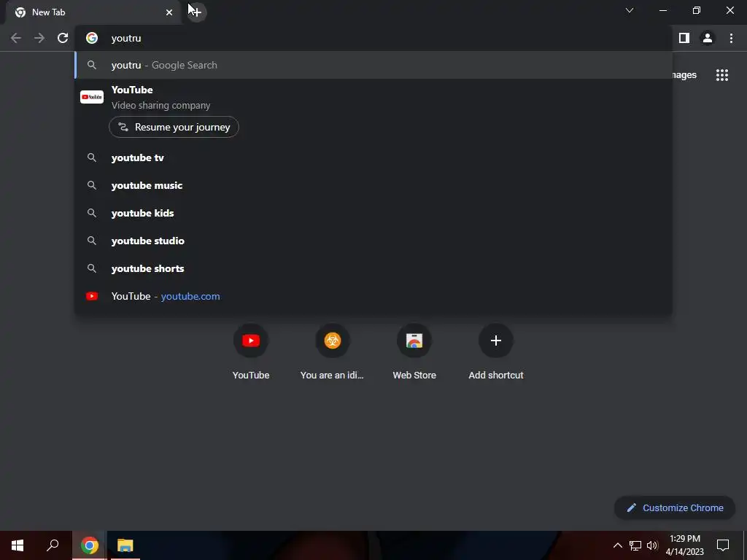Open the Windows Start menu
Screen dimensions: 747x560
click(x=18, y=545)
